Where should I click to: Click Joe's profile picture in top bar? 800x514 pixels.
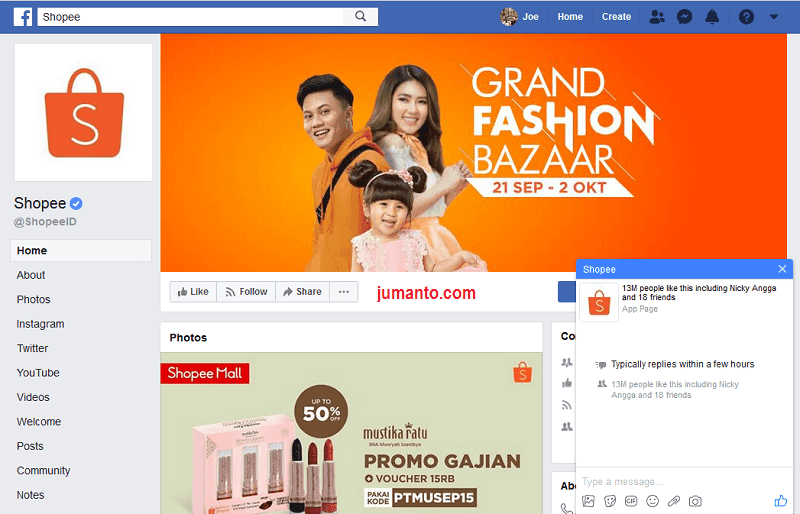pyautogui.click(x=509, y=17)
